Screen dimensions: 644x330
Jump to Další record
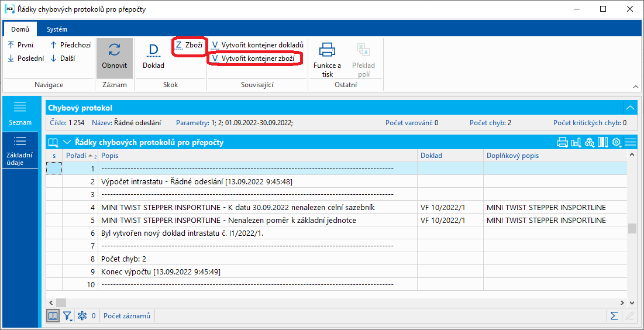coord(63,59)
